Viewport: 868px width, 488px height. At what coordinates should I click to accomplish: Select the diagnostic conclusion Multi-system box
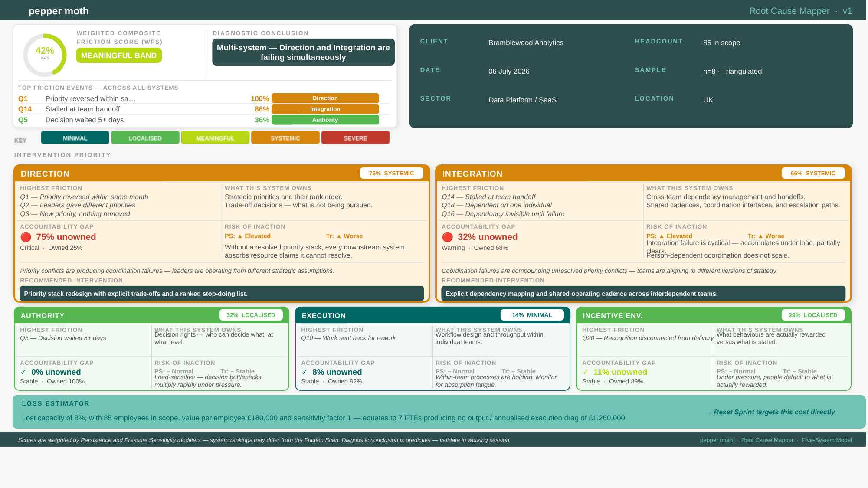303,52
